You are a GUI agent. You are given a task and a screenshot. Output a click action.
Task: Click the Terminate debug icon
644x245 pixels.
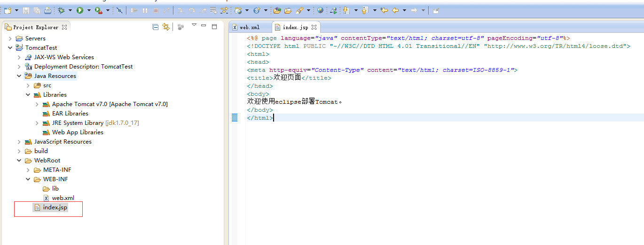click(156, 10)
